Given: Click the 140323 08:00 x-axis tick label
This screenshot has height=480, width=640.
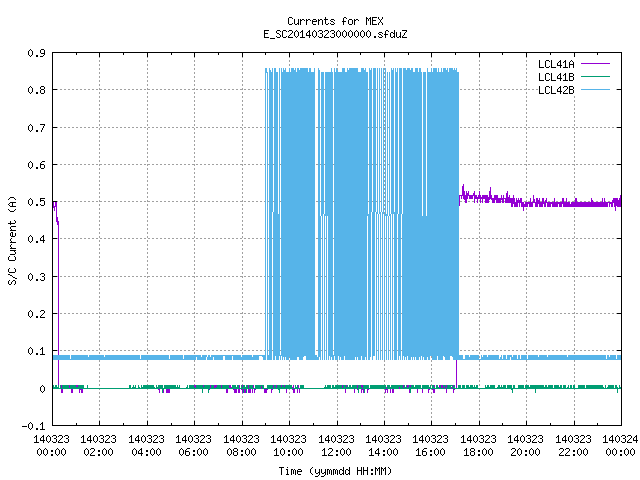Looking at the screenshot, I should pyautogui.click(x=241, y=445).
